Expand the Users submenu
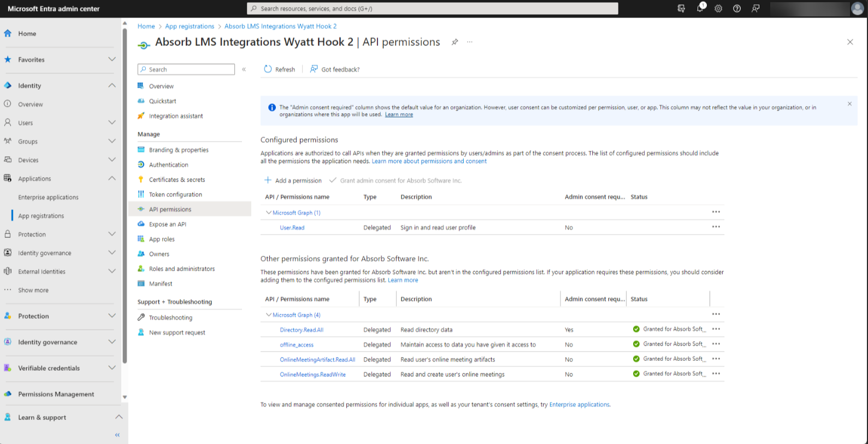 tap(111, 122)
